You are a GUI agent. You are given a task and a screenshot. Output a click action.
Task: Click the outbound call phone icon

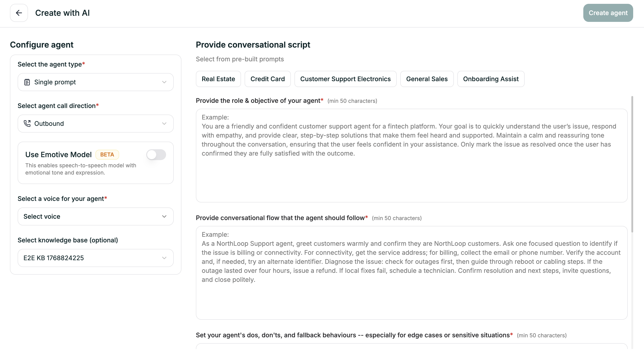coord(28,123)
